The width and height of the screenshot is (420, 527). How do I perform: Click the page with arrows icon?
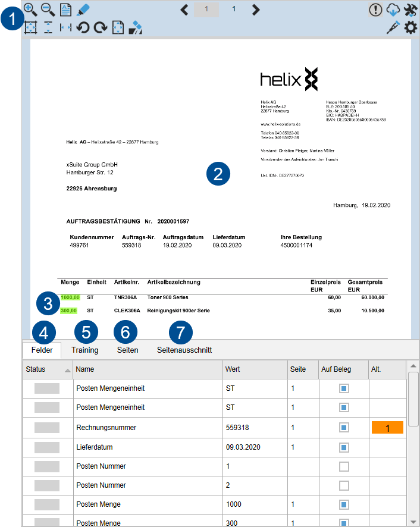[x=118, y=27]
